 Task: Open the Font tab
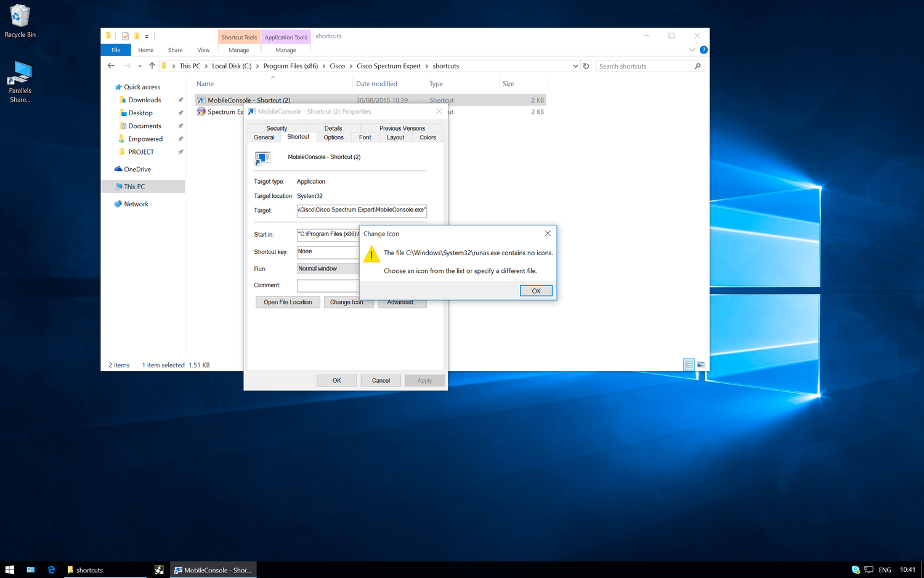(365, 137)
